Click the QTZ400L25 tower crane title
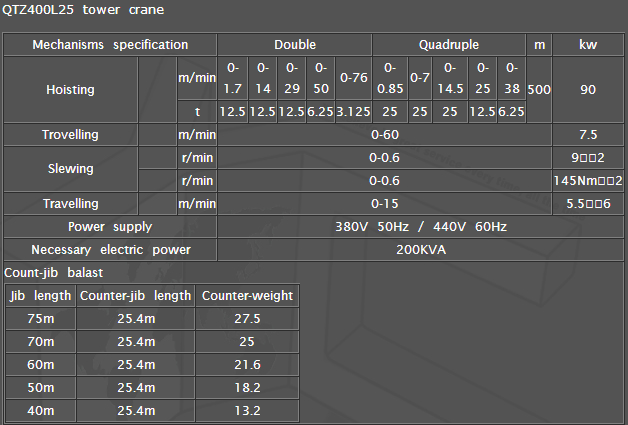The image size is (628, 425). pyautogui.click(x=84, y=10)
